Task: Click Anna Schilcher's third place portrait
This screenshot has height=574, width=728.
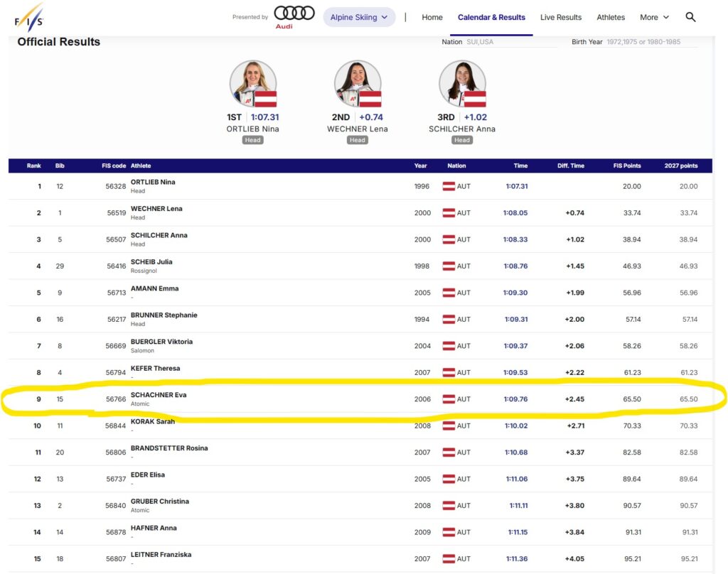Action: click(462, 84)
